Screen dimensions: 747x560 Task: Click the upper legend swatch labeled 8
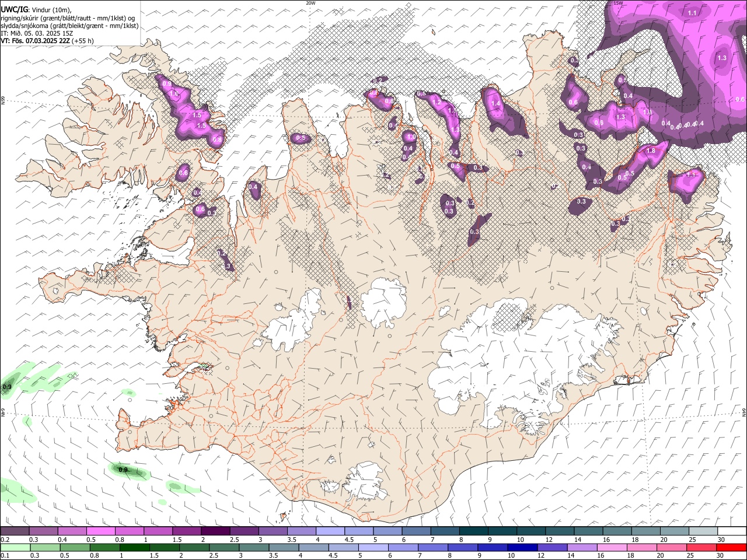473,531
